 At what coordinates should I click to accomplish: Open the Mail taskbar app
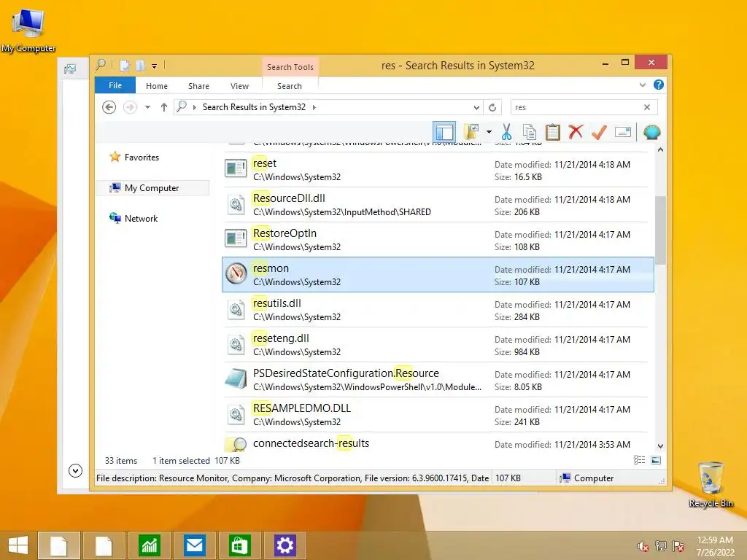pos(194,545)
